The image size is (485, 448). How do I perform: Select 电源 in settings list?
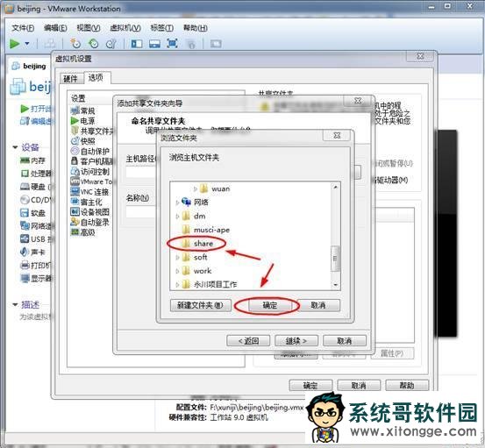tap(83, 121)
